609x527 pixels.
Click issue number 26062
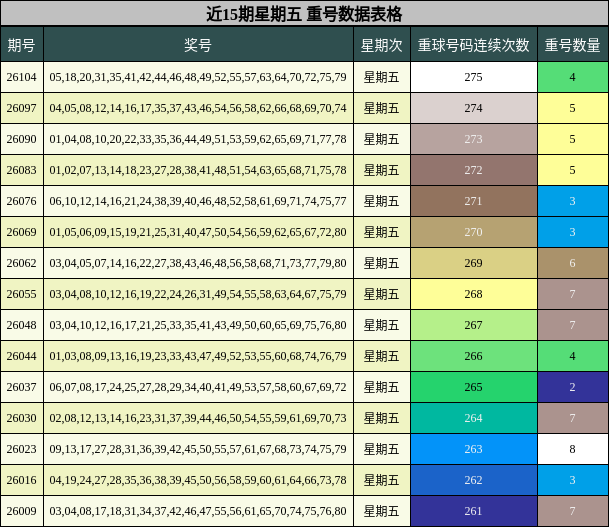tap(22, 263)
